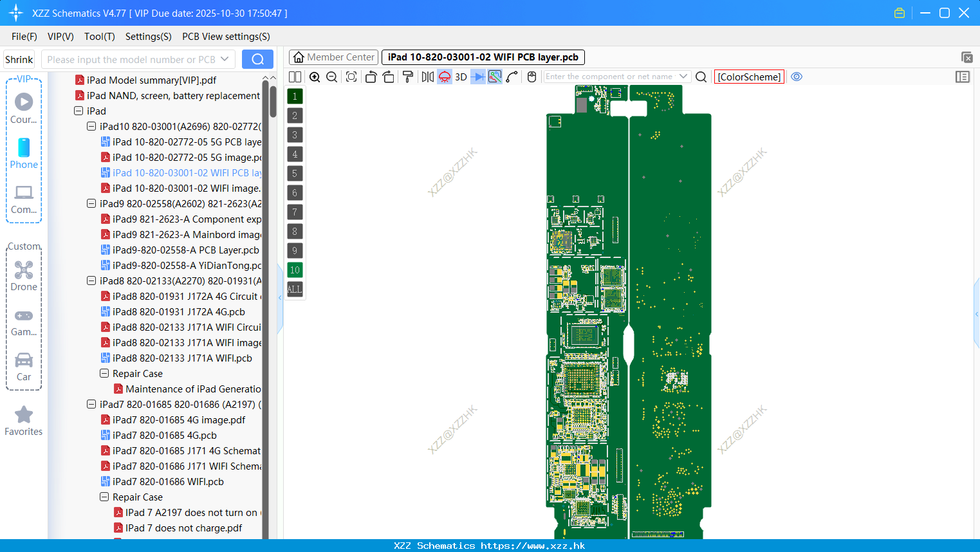
Task: Show ALL PCB layers
Action: [295, 289]
